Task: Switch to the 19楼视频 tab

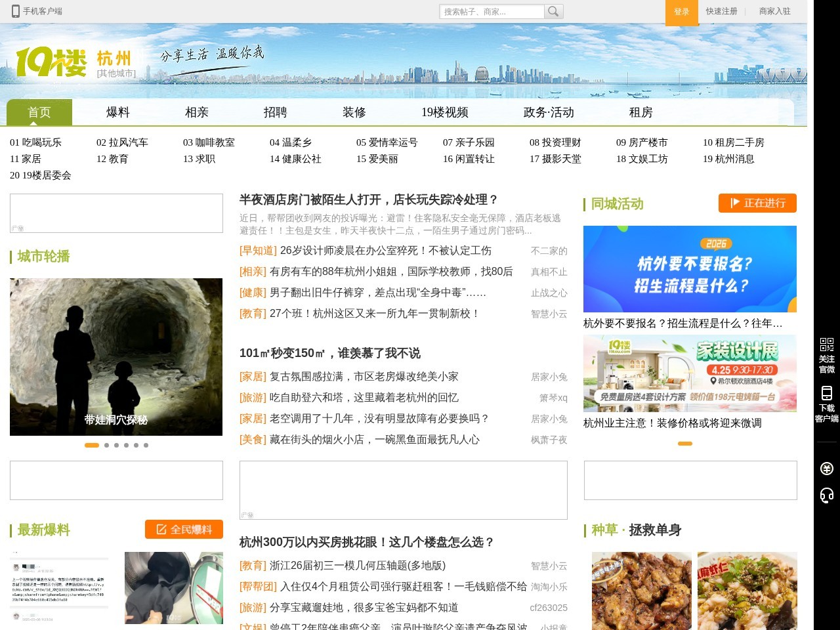Action: 445,112
